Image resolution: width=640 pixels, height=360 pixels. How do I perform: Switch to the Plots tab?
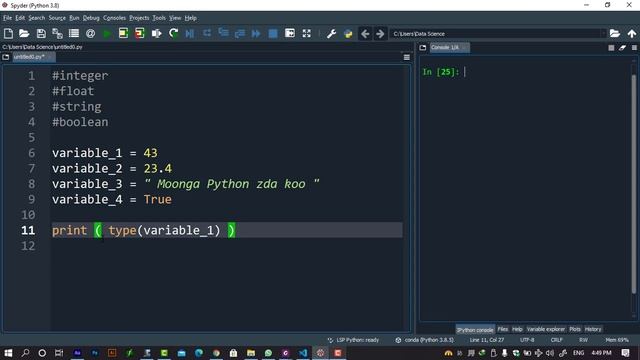click(x=575, y=329)
